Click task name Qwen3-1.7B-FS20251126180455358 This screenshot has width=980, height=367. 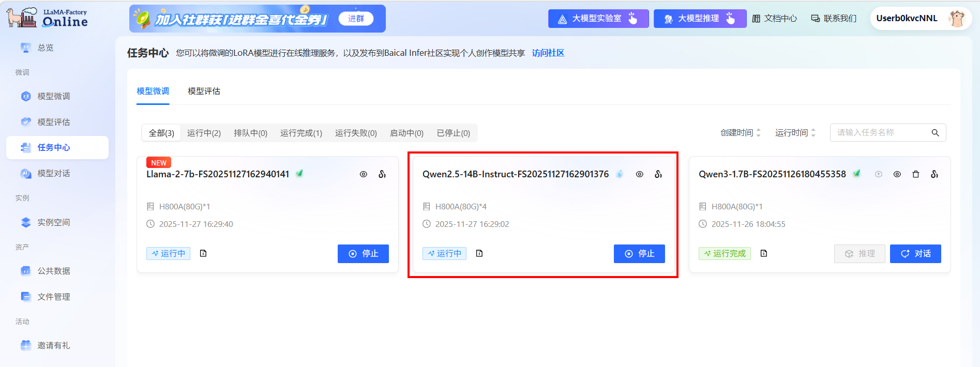pyautogui.click(x=772, y=174)
